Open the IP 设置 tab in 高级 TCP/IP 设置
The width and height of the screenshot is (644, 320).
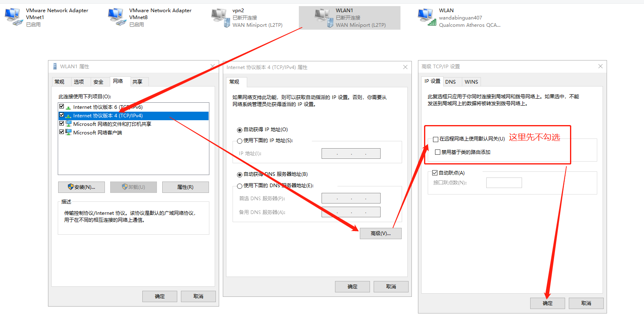pyautogui.click(x=432, y=81)
